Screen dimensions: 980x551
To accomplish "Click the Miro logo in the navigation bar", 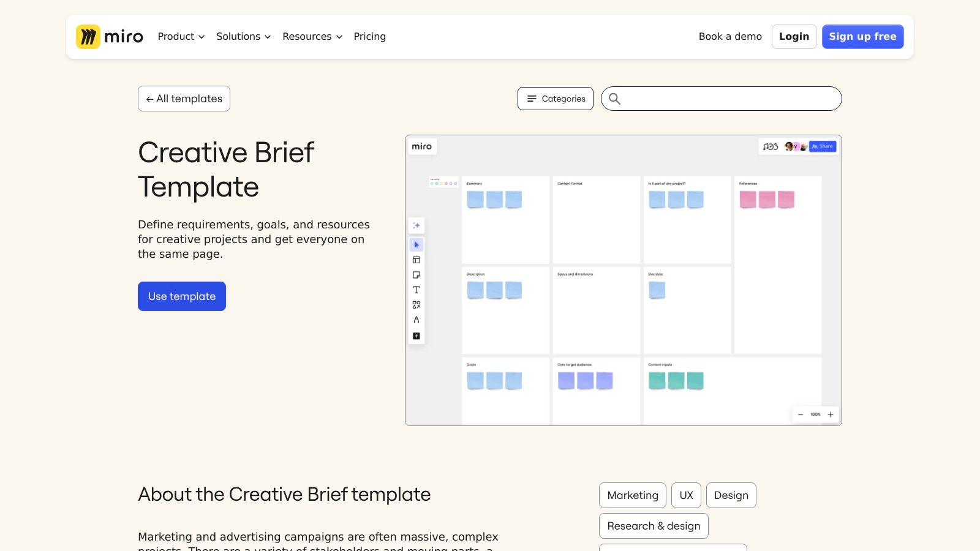I will 110,37.
